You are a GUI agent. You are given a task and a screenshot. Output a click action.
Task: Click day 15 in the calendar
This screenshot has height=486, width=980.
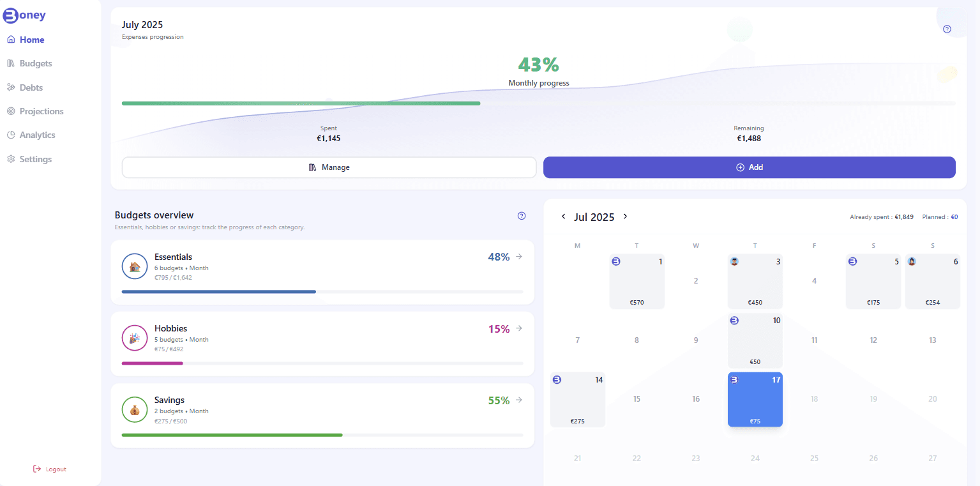(x=637, y=399)
